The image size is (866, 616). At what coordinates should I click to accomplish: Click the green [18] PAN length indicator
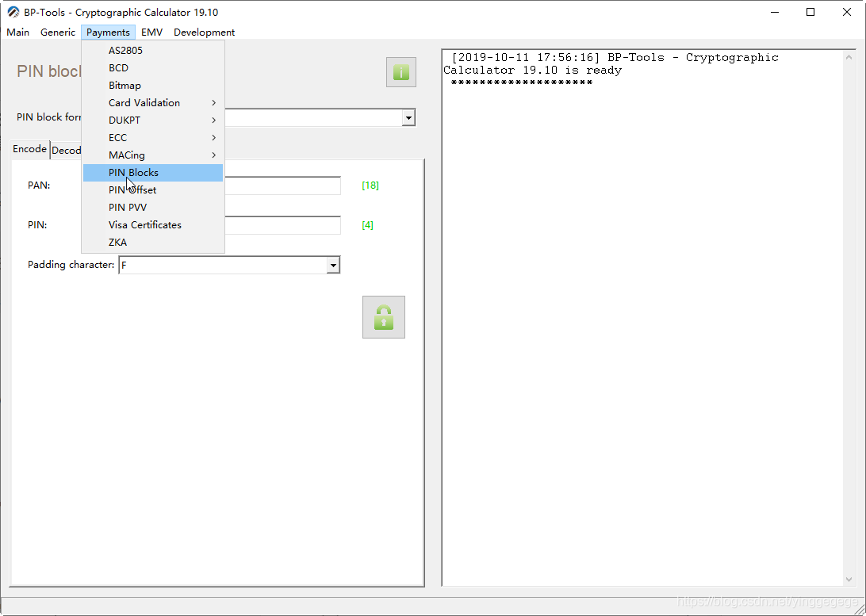370,186
